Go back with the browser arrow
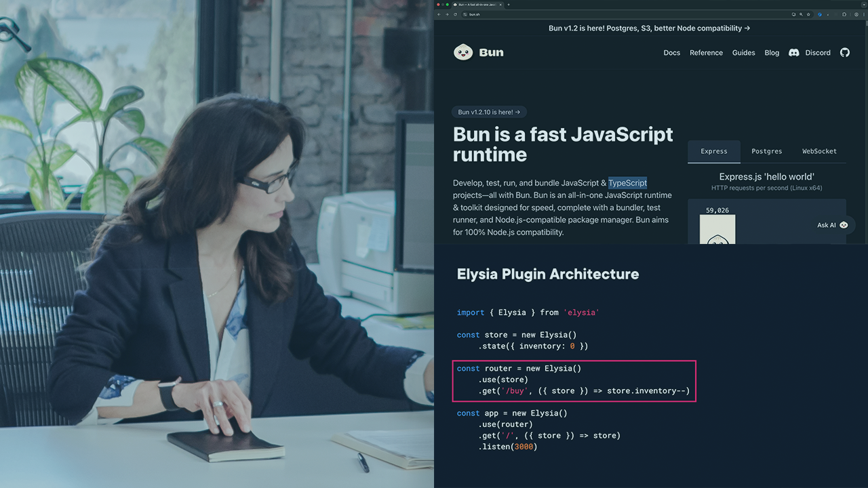The height and width of the screenshot is (488, 868). [x=439, y=14]
